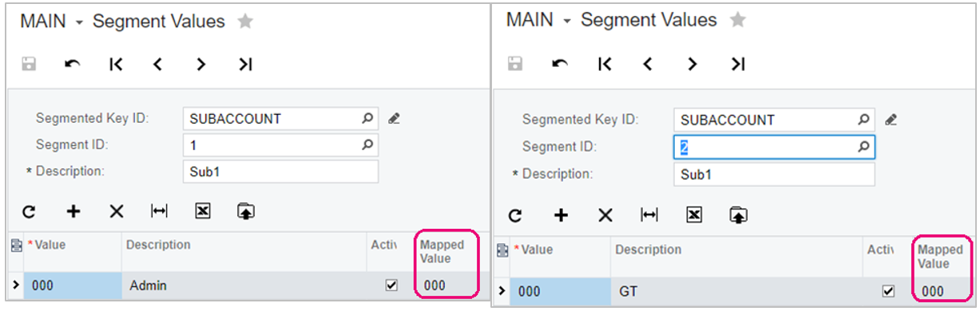Click Mapped Value column header in the right grid
The height and width of the screenshot is (315, 980).
click(940, 257)
